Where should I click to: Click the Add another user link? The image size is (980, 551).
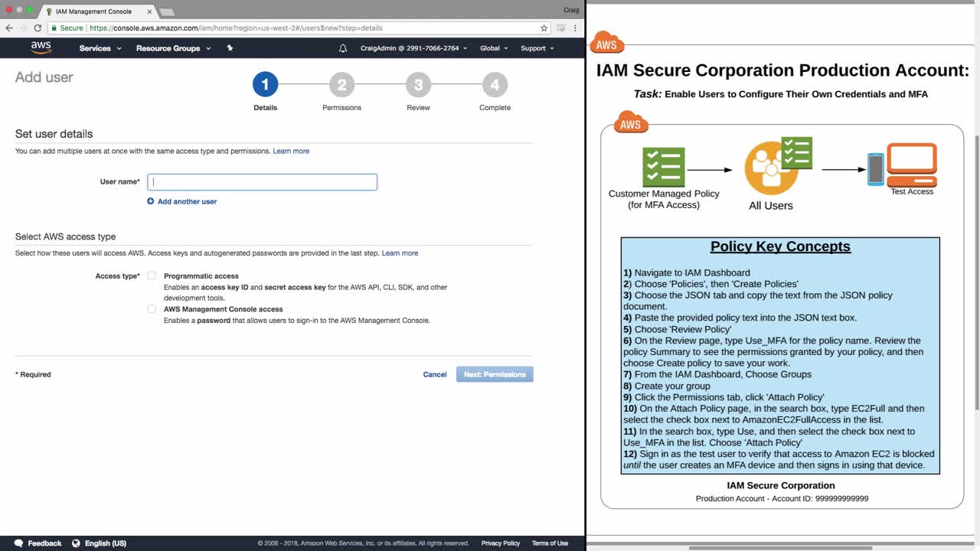coord(187,201)
